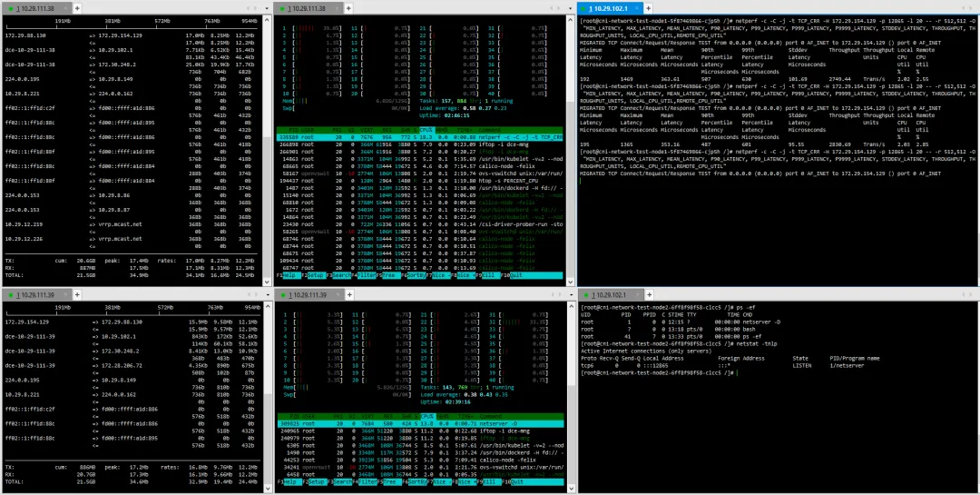Click the tab scroll-right arrow in the 10.29.111.38 htop pane
980x495 pixels.
point(559,8)
